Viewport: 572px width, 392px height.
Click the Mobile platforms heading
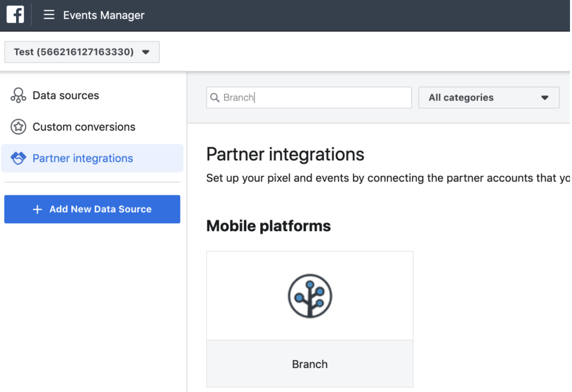[268, 226]
